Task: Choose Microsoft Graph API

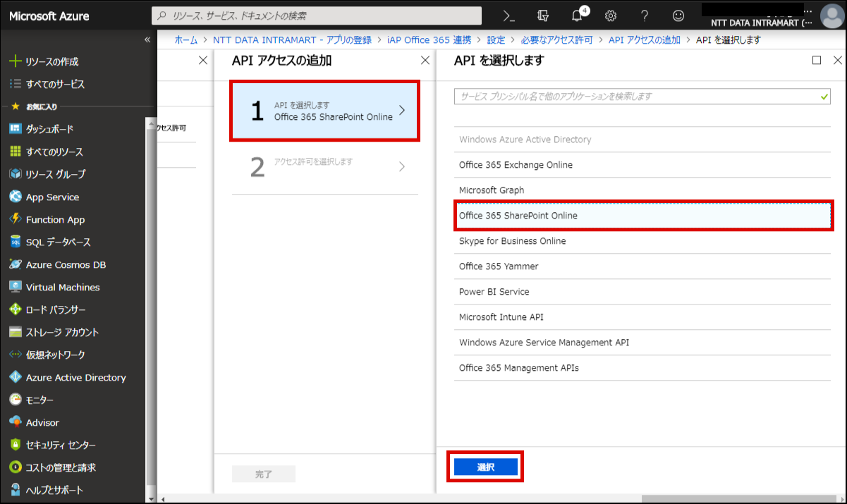Action: pos(643,190)
